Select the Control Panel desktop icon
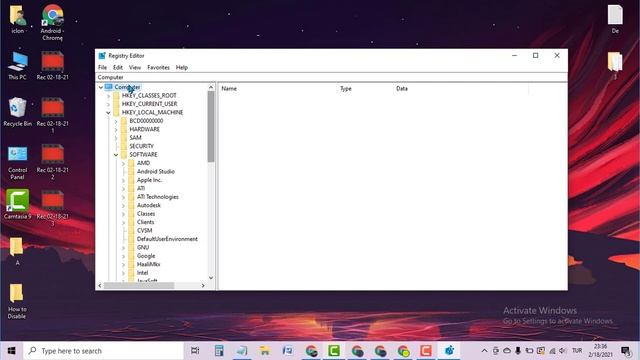The width and height of the screenshot is (640, 360). [18, 162]
